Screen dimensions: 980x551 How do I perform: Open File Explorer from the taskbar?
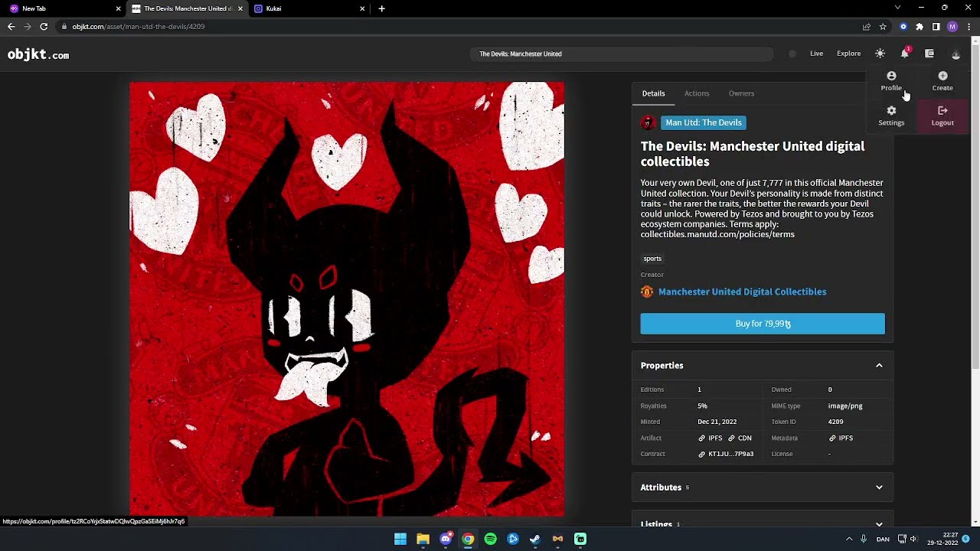[x=423, y=540]
